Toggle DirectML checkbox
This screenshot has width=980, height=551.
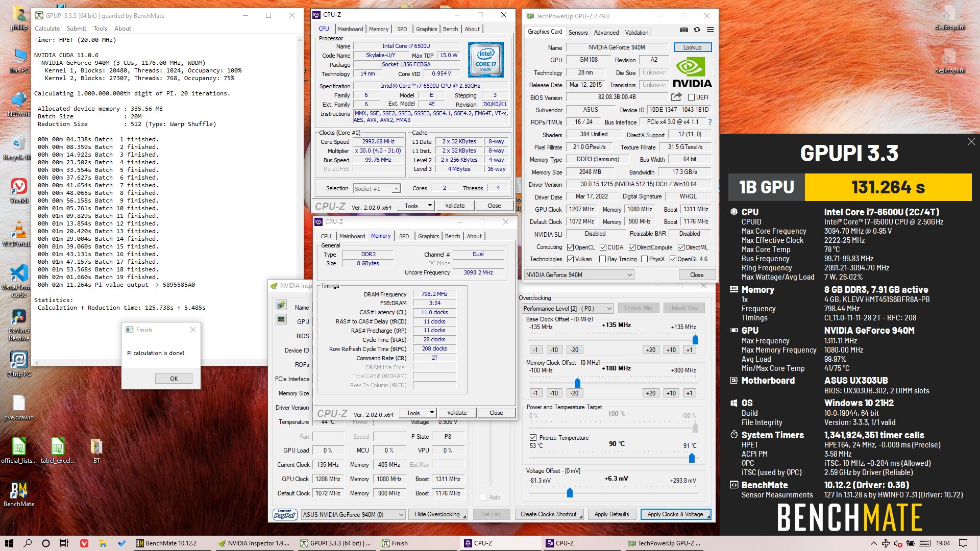point(681,247)
